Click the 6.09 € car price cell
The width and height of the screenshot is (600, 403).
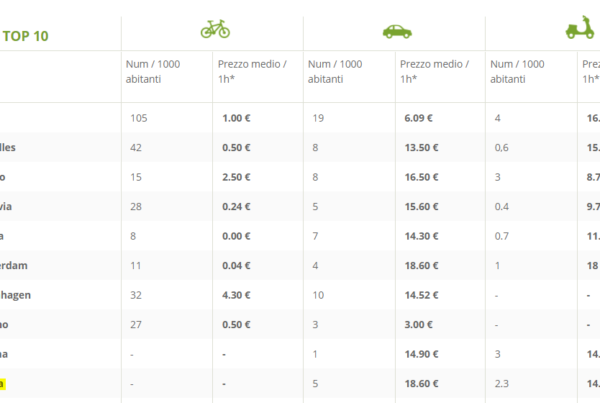pos(418,118)
